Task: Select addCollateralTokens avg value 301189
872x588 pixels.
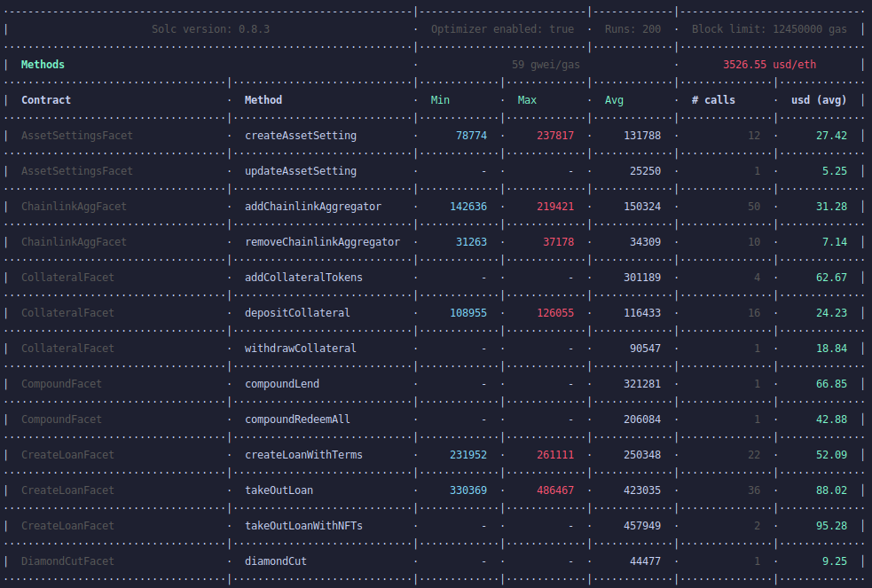Action: [x=642, y=278]
